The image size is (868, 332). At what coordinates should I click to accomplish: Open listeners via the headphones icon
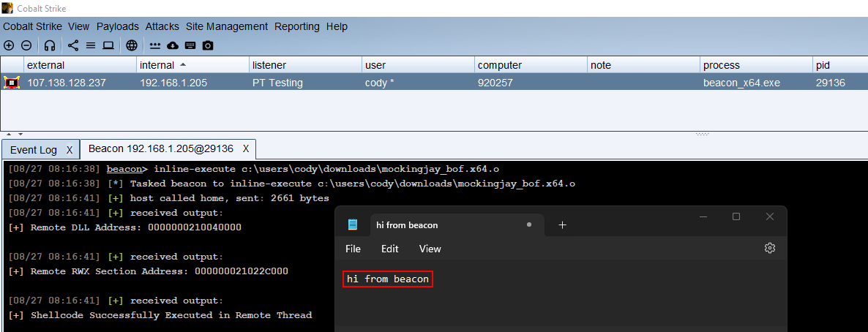point(50,45)
